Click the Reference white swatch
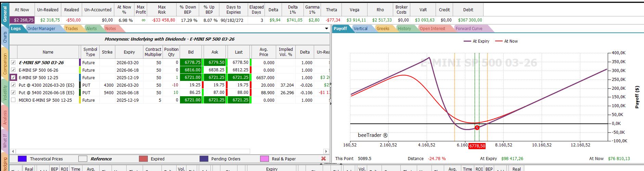 (82, 159)
